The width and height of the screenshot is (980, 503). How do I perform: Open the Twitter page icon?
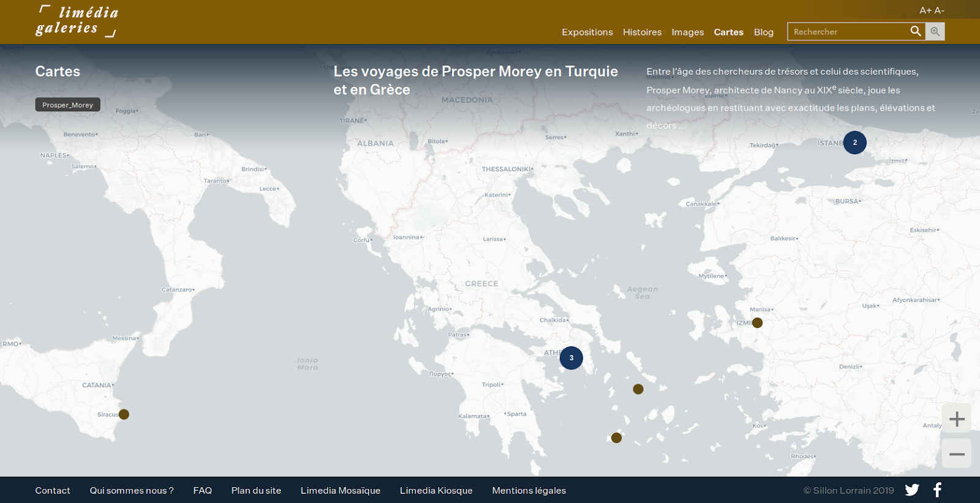click(912, 490)
